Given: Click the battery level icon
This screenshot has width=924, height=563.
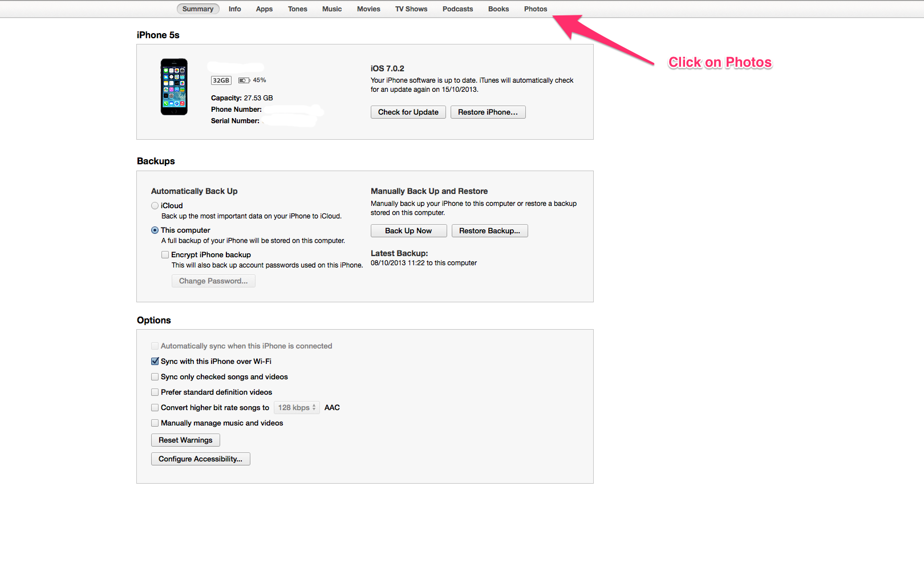Looking at the screenshot, I should click(x=244, y=80).
